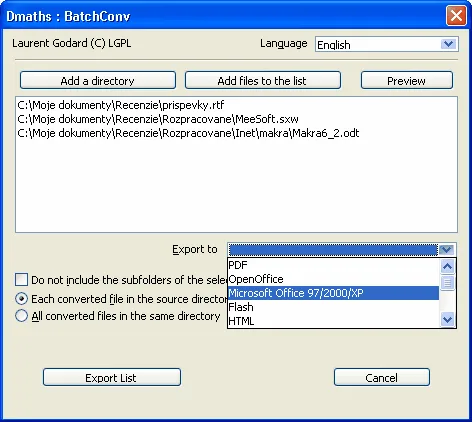
Task: Close the Dmaths BatchConv window
Action: [x=456, y=16]
